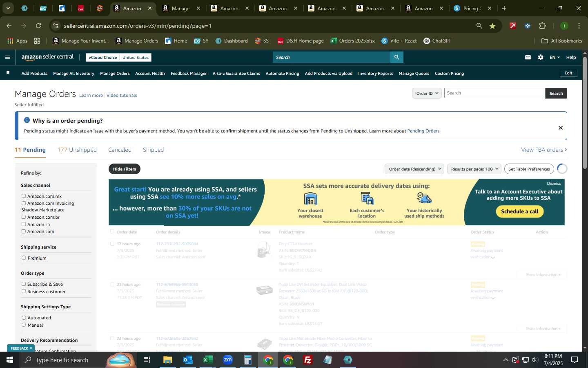This screenshot has height=368, width=588.
Task: Check Amazon.com Invoicing Shadow Marketplace box
Action: coord(24,203)
